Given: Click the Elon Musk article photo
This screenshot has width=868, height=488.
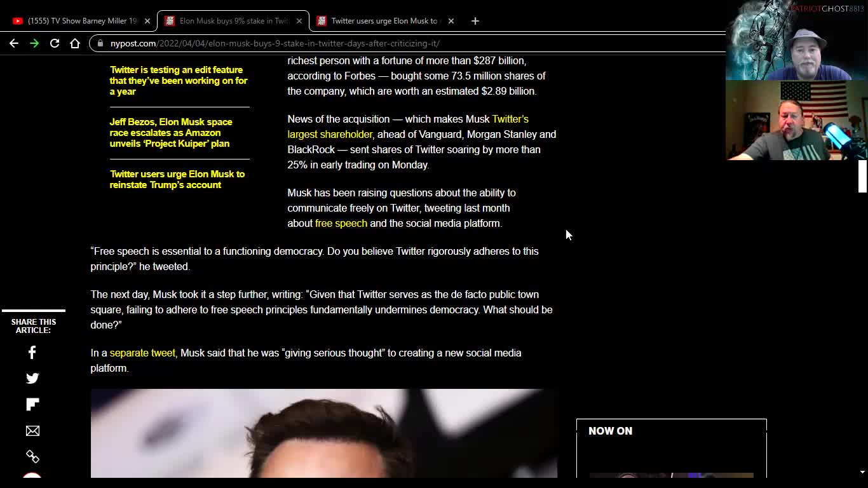Looking at the screenshot, I should point(324,433).
